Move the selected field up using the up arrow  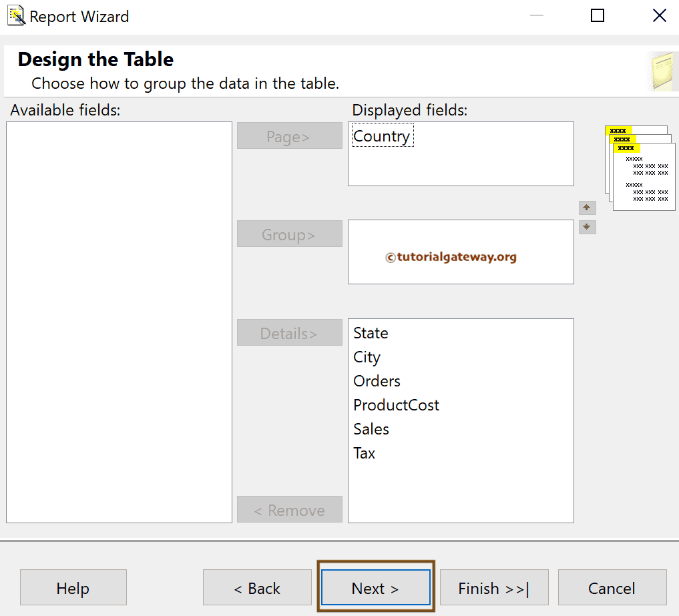[x=587, y=208]
